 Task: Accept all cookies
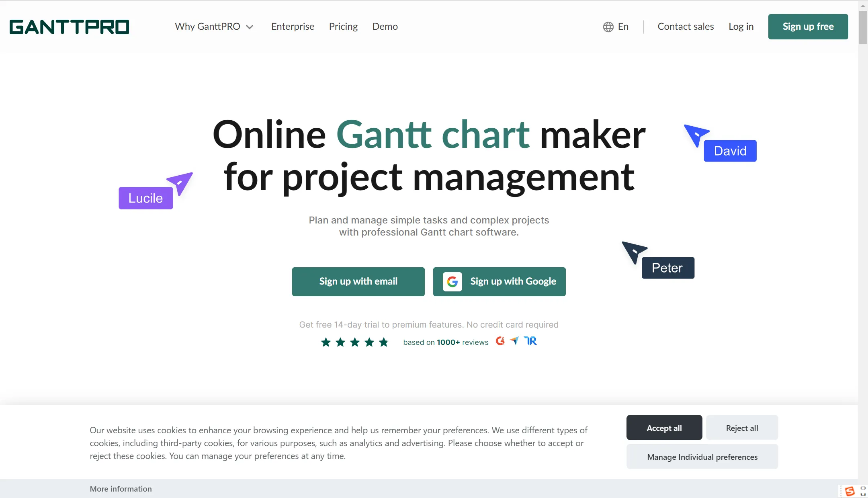click(664, 428)
